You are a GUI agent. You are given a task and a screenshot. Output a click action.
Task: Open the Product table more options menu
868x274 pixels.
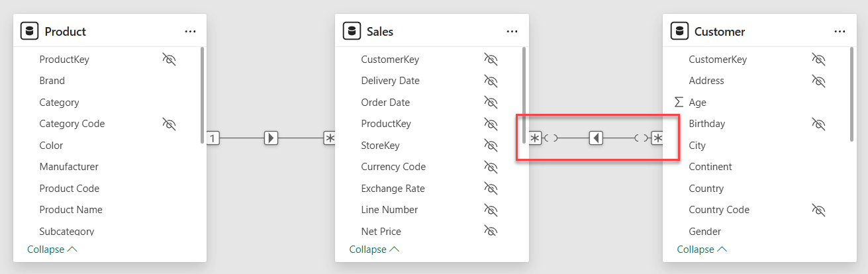(190, 31)
